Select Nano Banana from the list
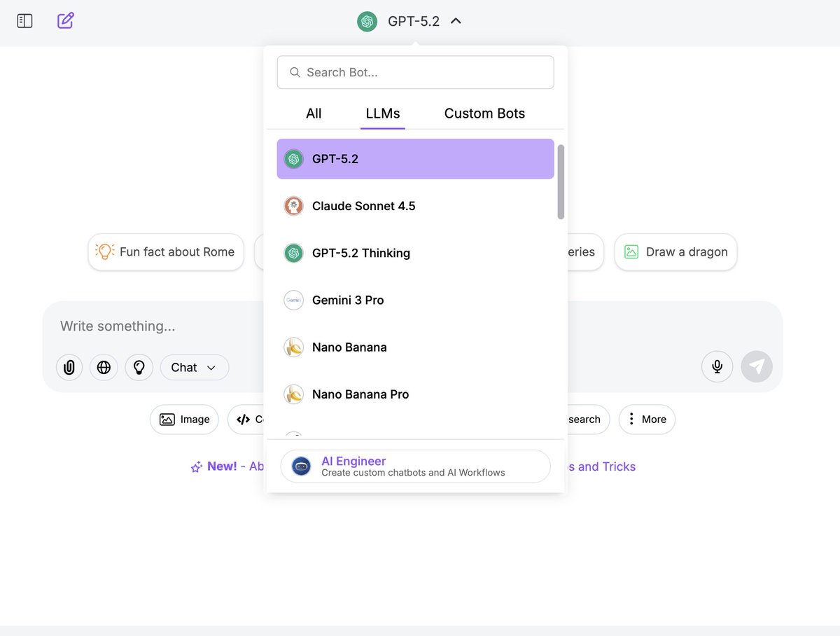 (x=415, y=347)
